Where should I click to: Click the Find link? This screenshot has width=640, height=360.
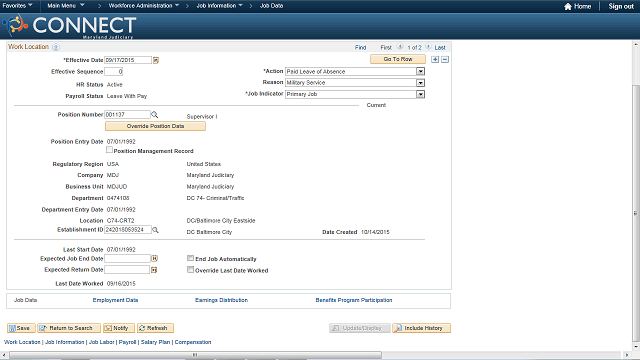point(360,47)
